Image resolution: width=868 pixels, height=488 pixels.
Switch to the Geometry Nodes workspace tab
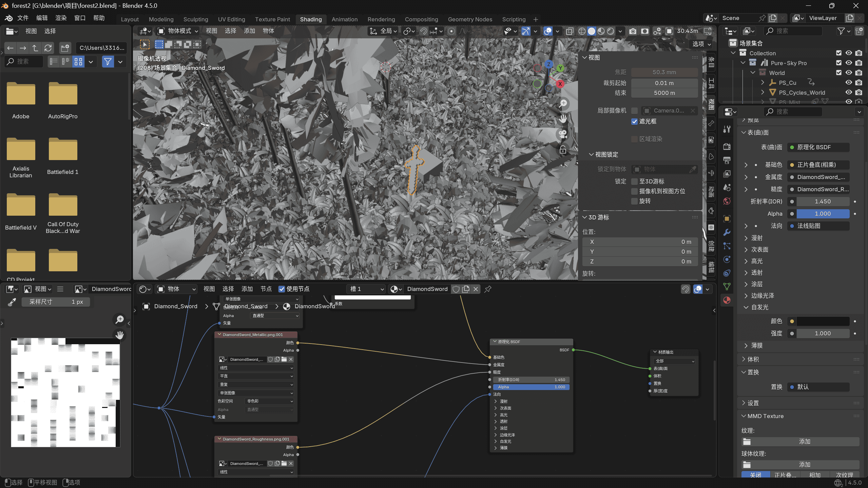[x=470, y=19]
